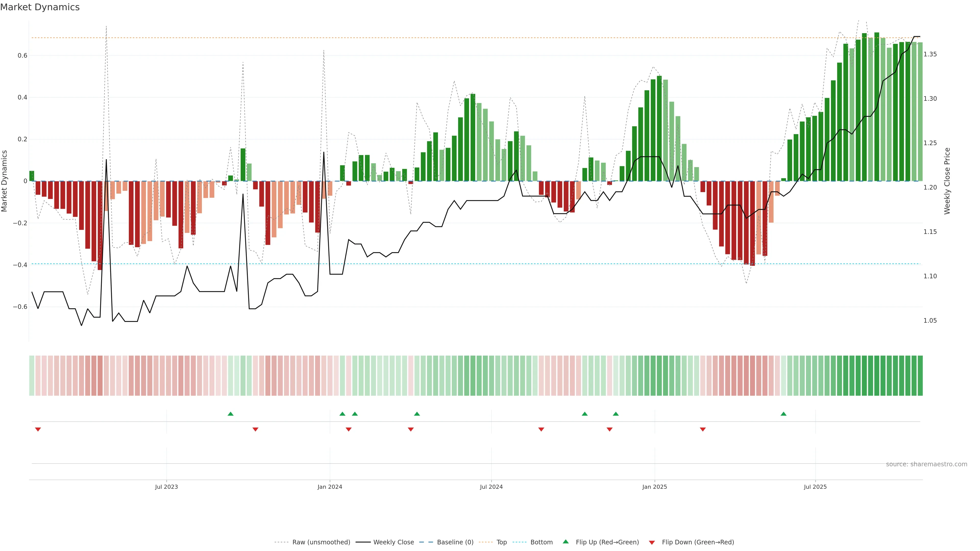The image size is (980, 551).
Task: Toggle the Baseline (0) legend entry
Action: point(455,542)
